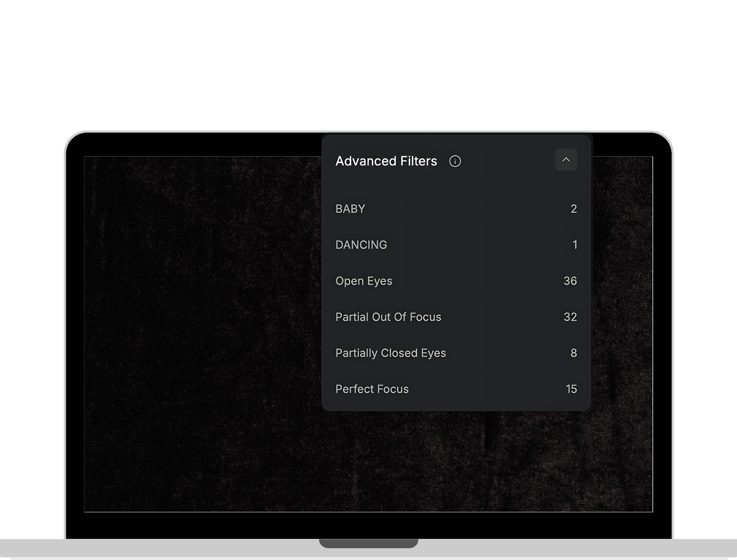Pick the Perfect Focus filter
The width and height of the screenshot is (737, 560).
372,389
